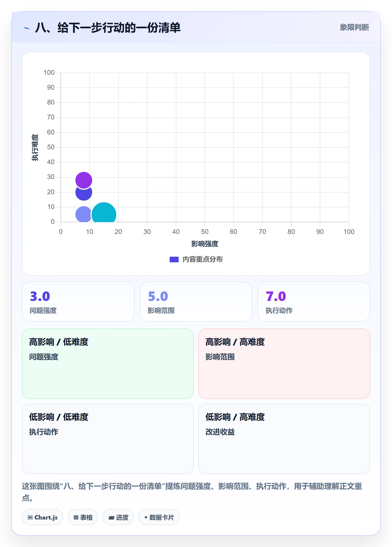Click the lightning bolt icon beside the title
The height and width of the screenshot is (547, 392).
coord(27,28)
